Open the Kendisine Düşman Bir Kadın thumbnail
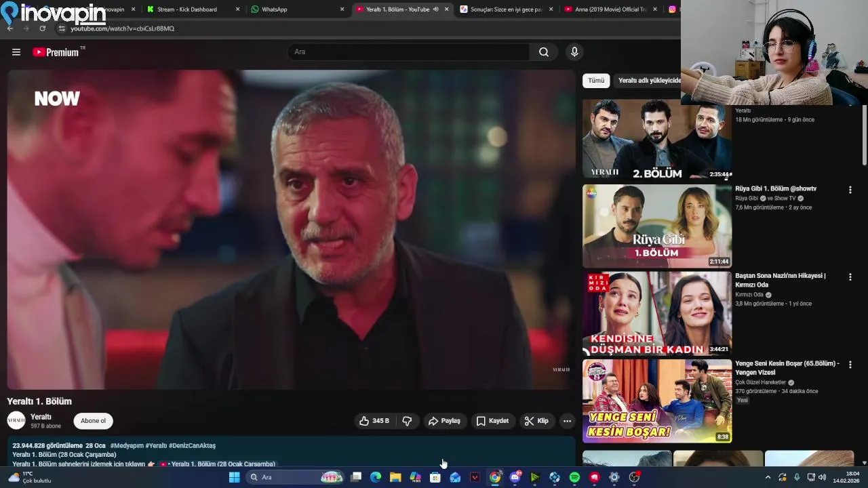This screenshot has height=488, width=868. (657, 314)
